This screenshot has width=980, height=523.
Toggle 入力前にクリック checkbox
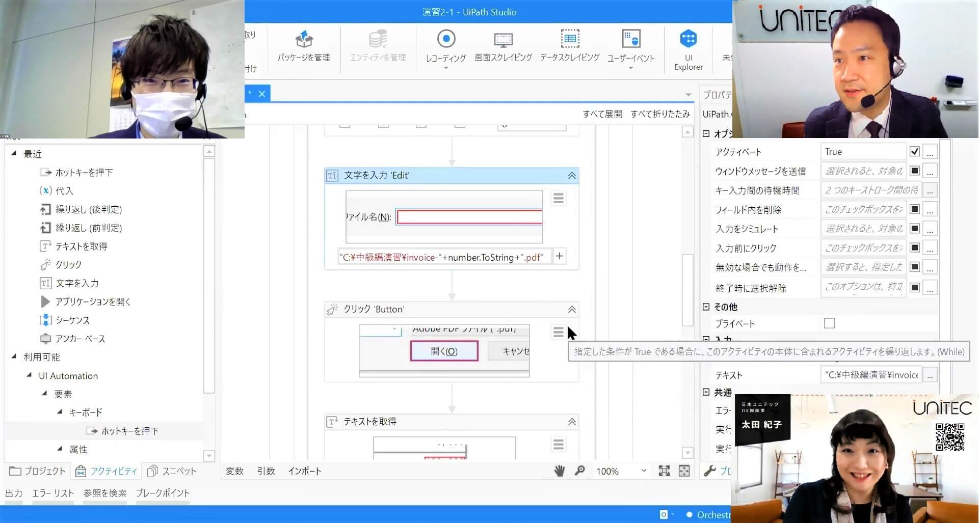pyautogui.click(x=914, y=247)
